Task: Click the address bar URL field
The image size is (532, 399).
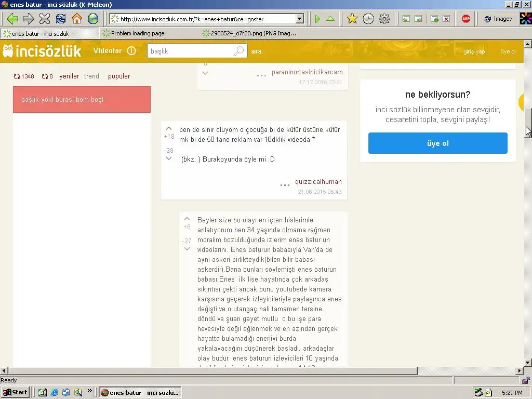Action: (207, 19)
